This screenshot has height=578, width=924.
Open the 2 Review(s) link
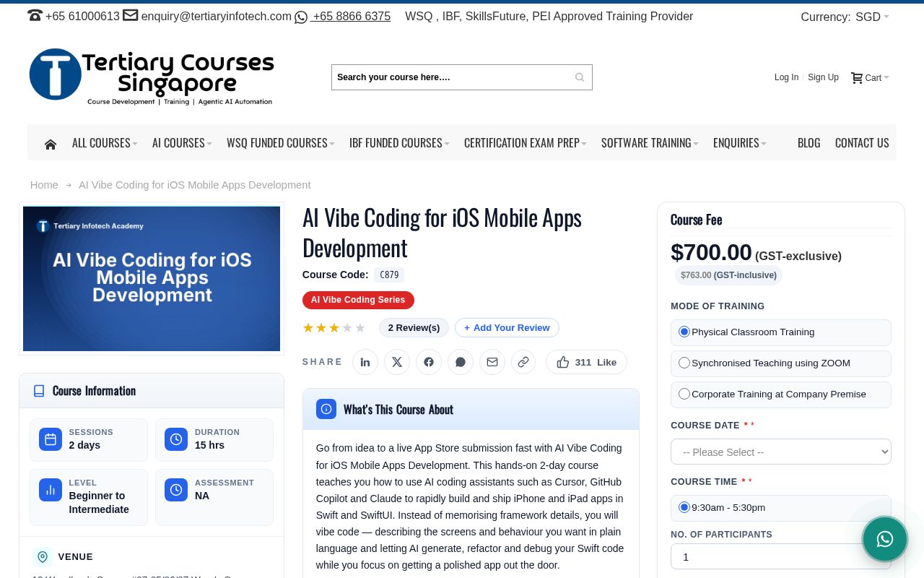click(x=414, y=327)
